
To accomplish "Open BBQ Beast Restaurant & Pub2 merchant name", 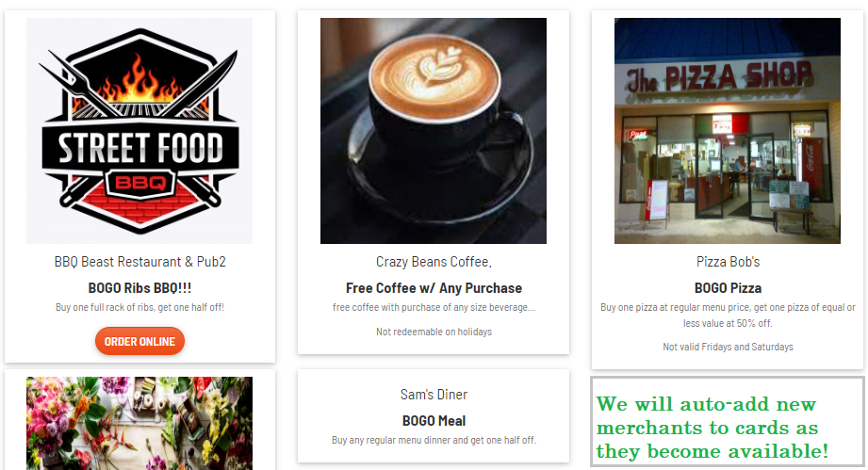I will point(140,262).
